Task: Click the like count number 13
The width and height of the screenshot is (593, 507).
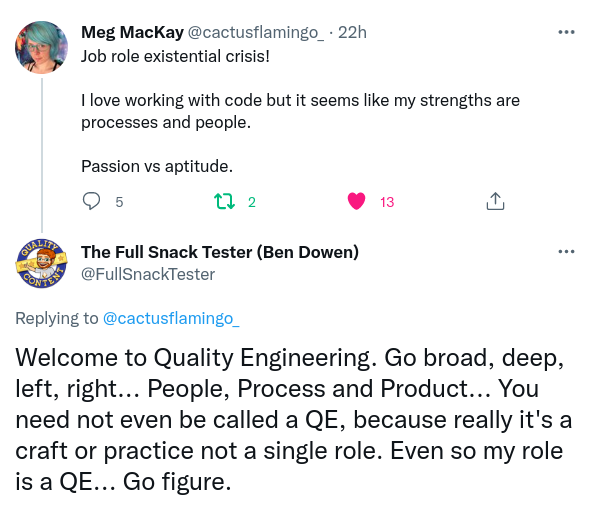Action: [387, 202]
